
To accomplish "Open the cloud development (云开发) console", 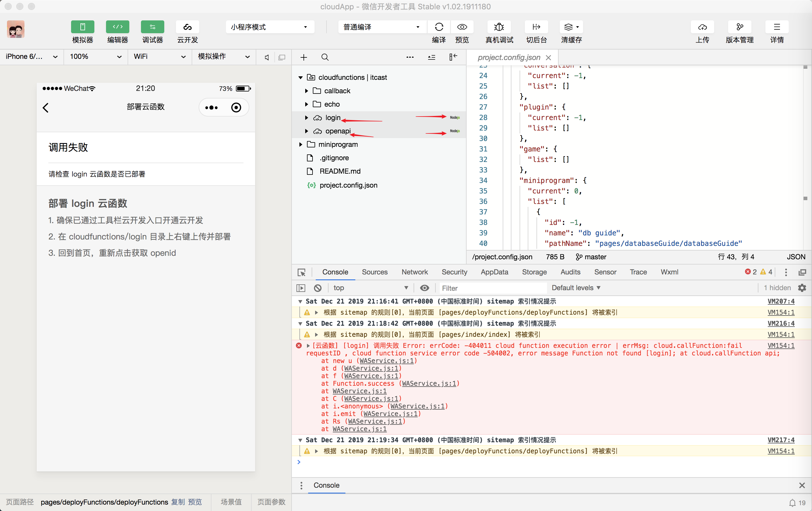I will pos(188,27).
